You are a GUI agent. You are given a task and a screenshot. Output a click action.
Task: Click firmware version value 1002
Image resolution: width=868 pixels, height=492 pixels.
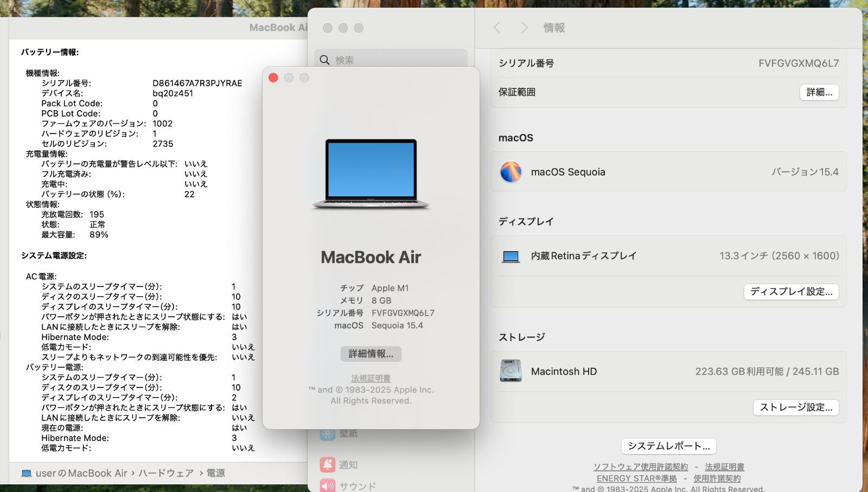[x=162, y=124]
